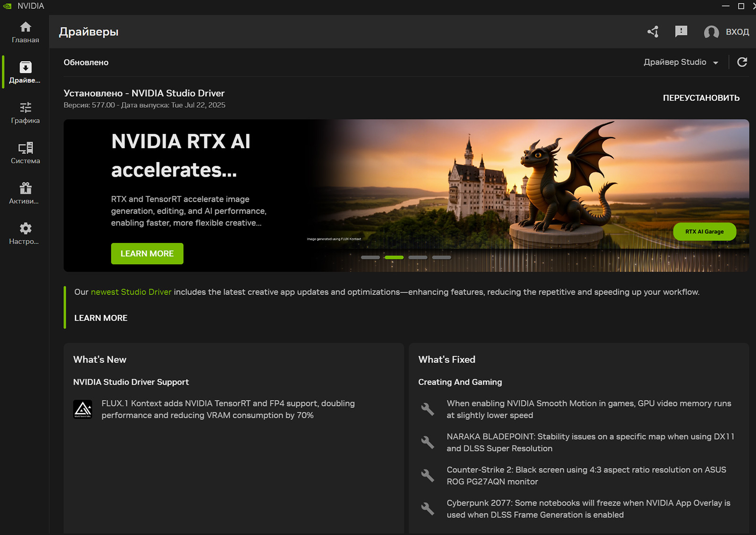Click the ПЕРЕУСТАНОВИТЬ button
756x535 pixels.
coord(701,98)
